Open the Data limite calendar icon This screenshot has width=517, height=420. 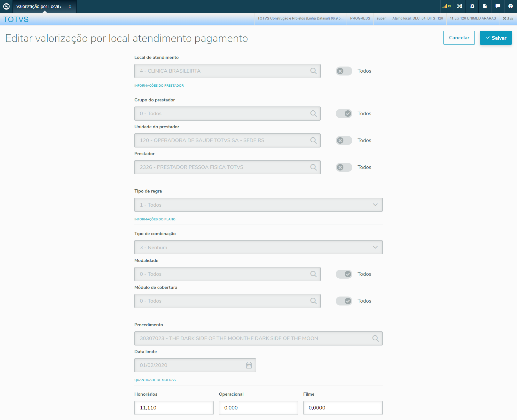[249, 365]
